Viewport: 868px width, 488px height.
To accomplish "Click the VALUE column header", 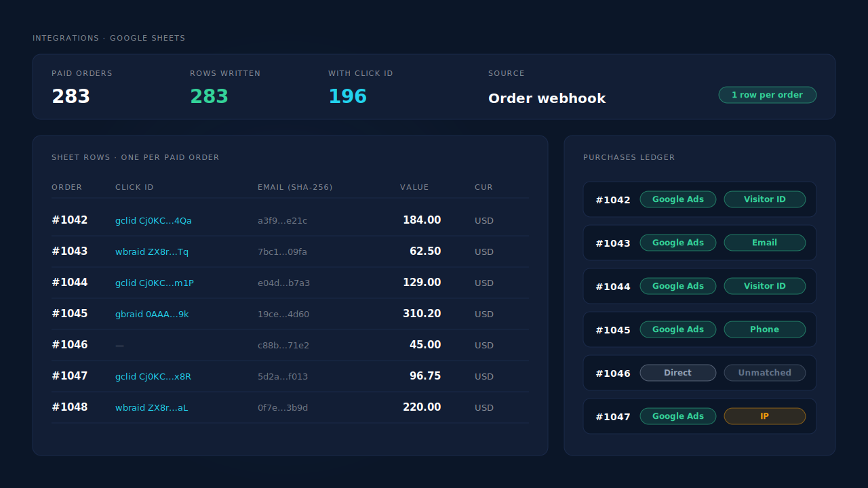I will [414, 187].
